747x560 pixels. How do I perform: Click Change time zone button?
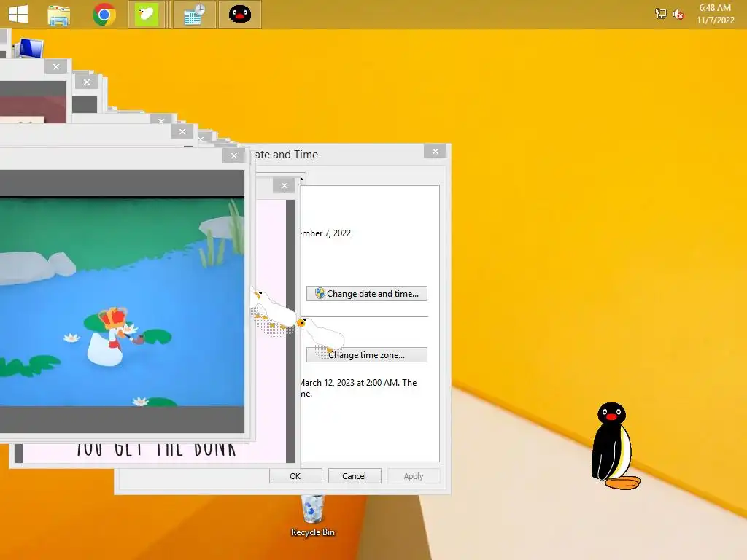366,355
